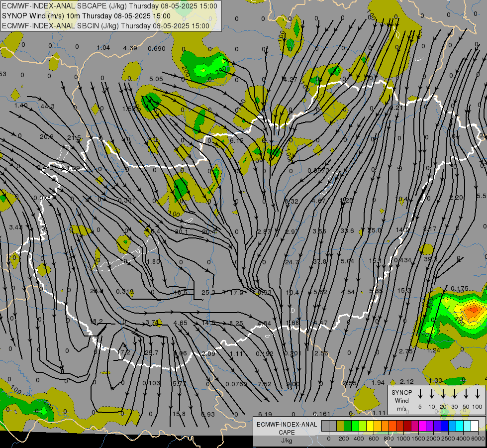487x448 pixels.
Task: Click the 5.05 value on the map
Action: click(x=156, y=79)
